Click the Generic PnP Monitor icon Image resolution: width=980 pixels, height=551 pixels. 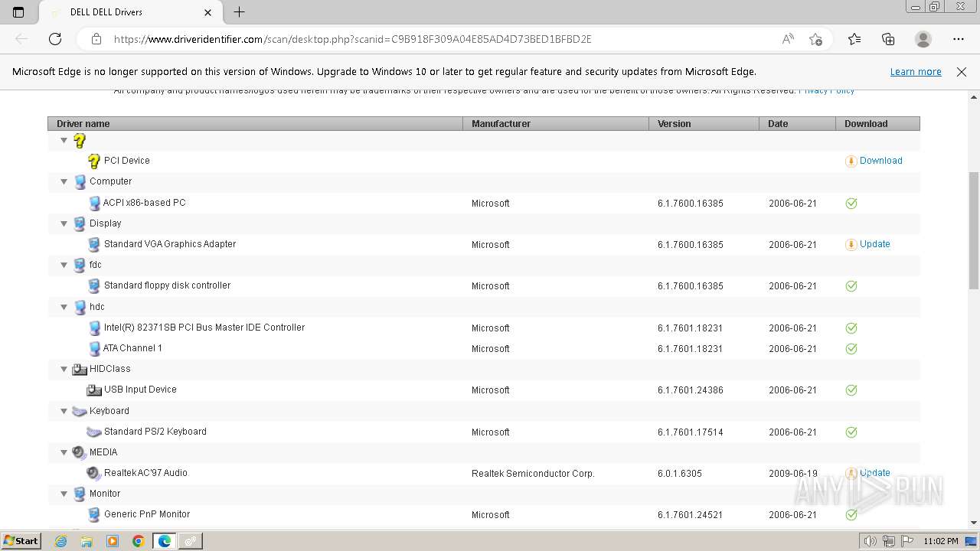pos(94,514)
